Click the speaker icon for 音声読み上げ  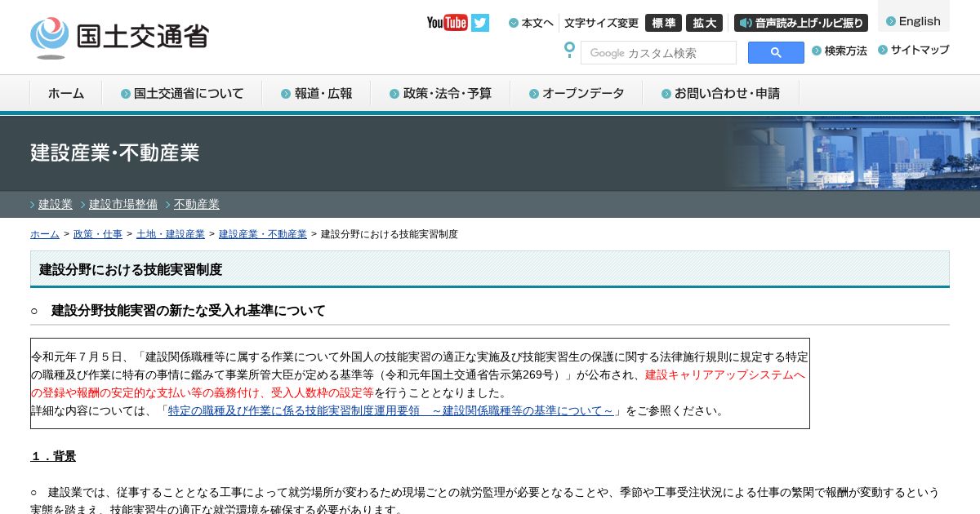[x=746, y=23]
